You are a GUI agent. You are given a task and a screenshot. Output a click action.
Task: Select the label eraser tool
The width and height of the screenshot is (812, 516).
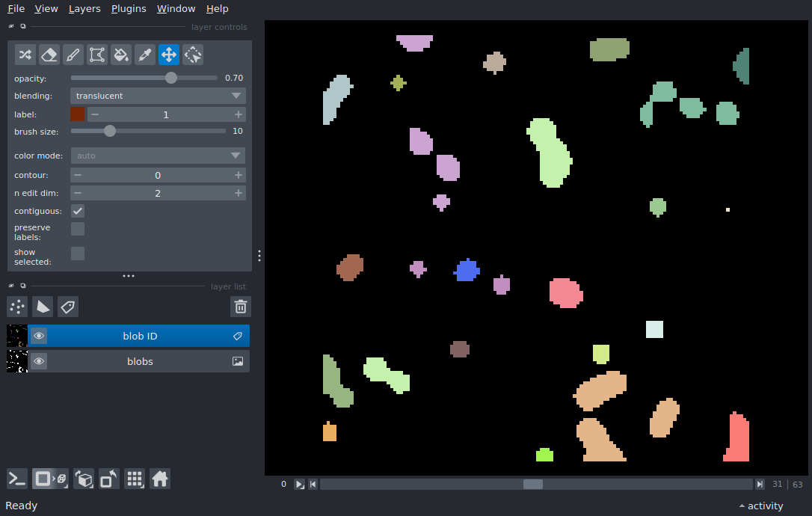(x=49, y=54)
